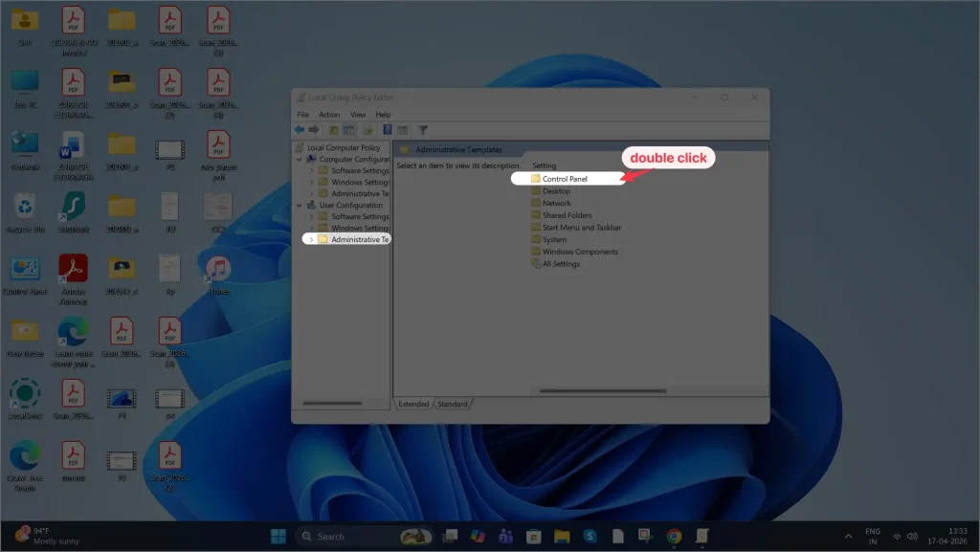The height and width of the screenshot is (552, 980).
Task: Select the iTunes desktop shortcut
Action: tap(218, 276)
